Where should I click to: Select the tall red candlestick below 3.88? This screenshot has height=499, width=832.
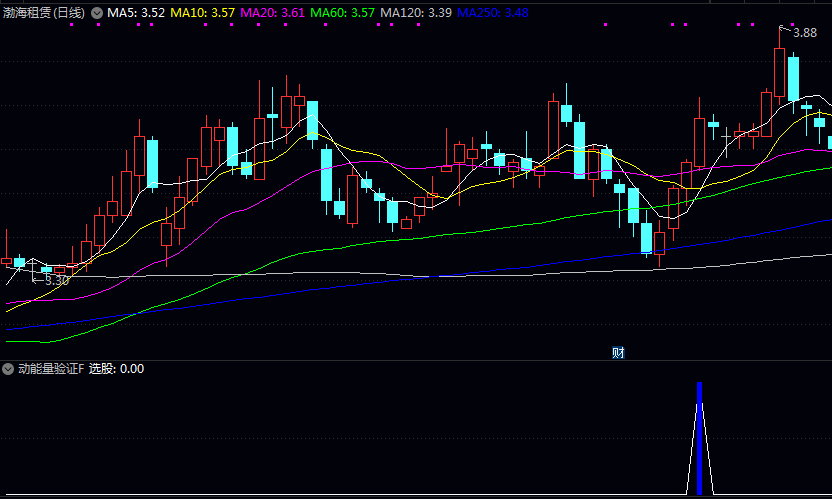(779, 72)
